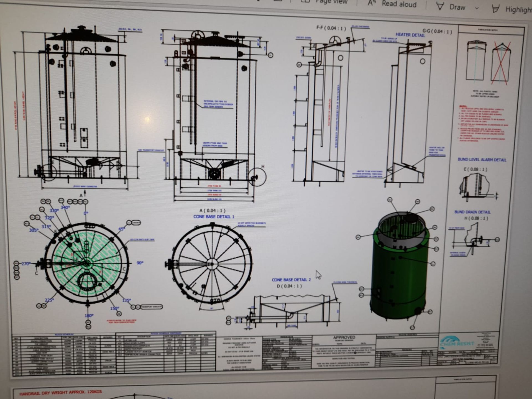
Task: Click the CHEM RESIST logo in title block
Action: pyautogui.click(x=457, y=343)
